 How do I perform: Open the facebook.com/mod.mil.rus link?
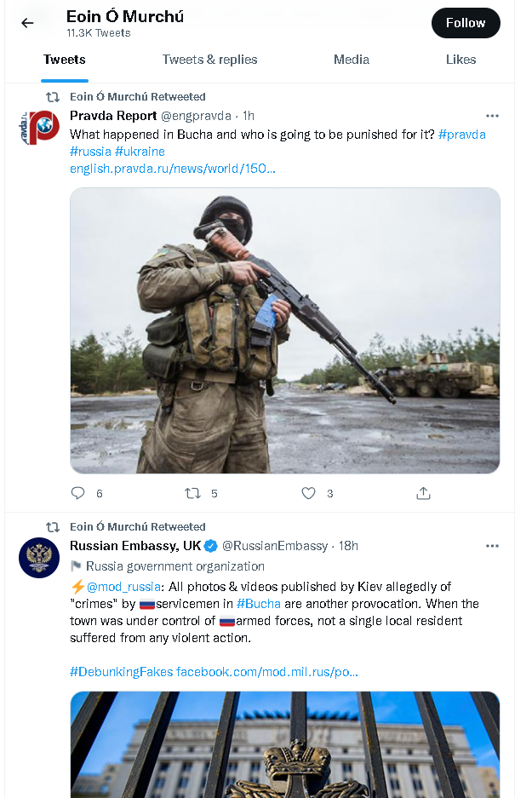[x=266, y=672]
